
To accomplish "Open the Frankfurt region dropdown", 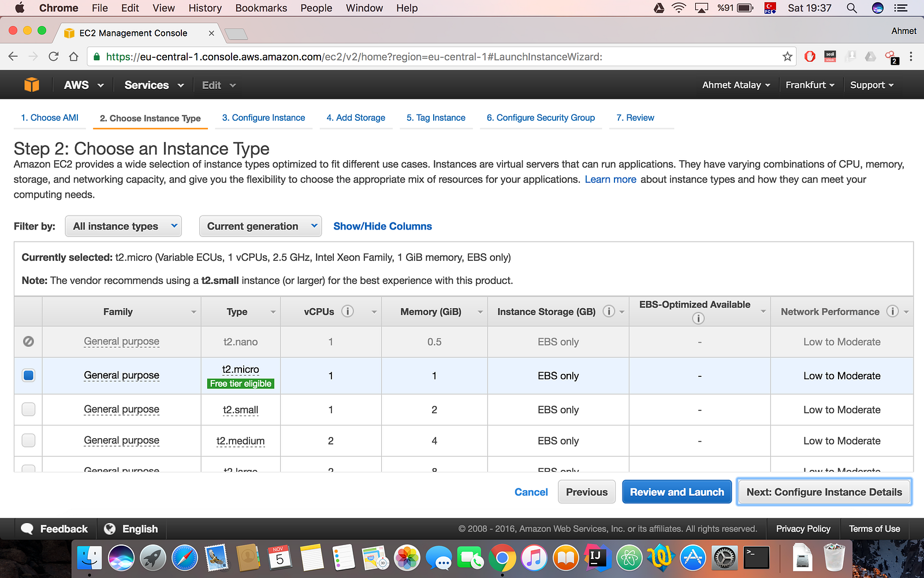I will [x=810, y=85].
